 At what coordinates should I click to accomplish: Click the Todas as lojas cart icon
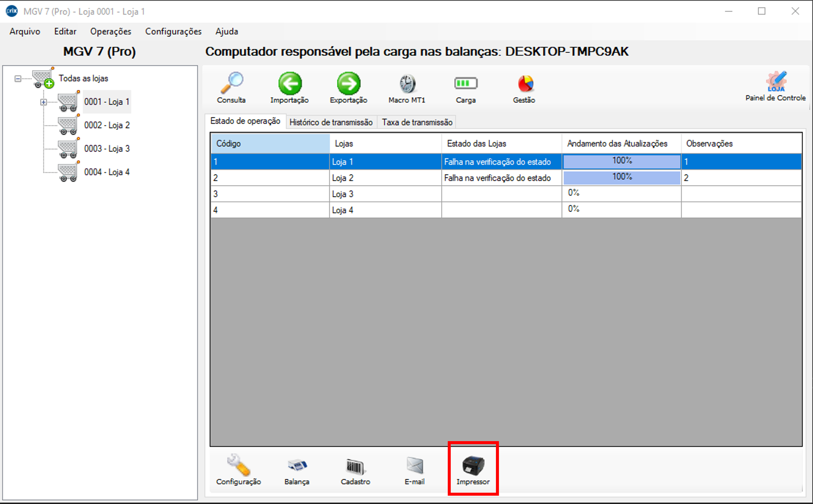coord(43,78)
